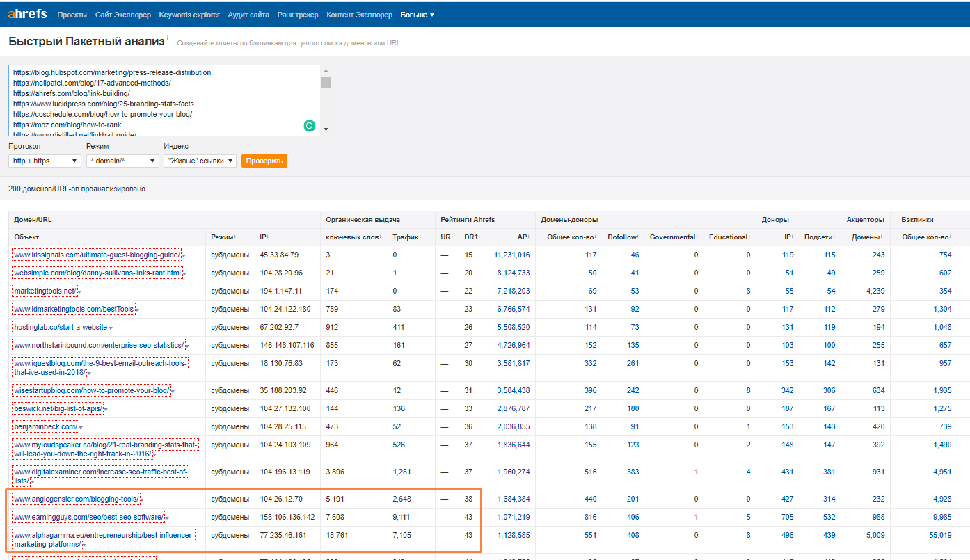970x560 pixels.
Task: Click backlinks total 55,019
Action: point(940,536)
